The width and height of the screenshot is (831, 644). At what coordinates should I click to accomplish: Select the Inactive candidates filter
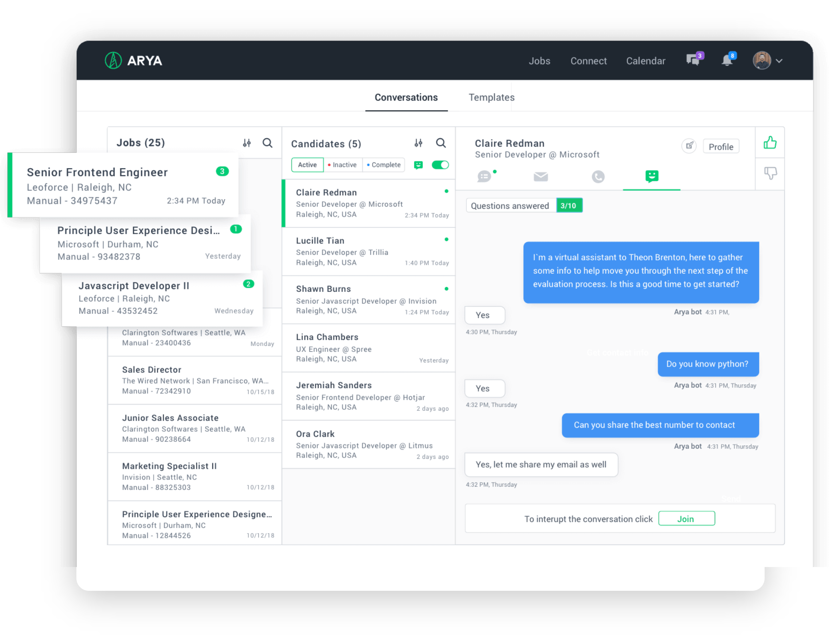coord(343,165)
